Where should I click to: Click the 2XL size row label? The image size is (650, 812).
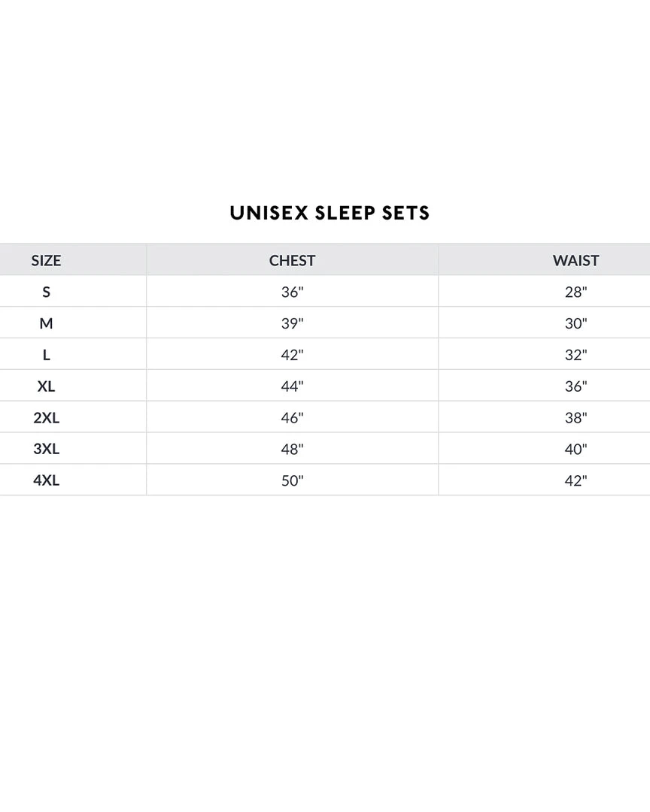[x=46, y=418]
